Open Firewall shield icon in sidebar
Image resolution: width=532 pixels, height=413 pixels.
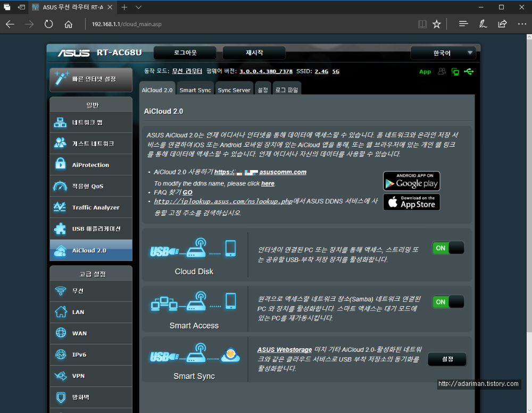point(61,397)
